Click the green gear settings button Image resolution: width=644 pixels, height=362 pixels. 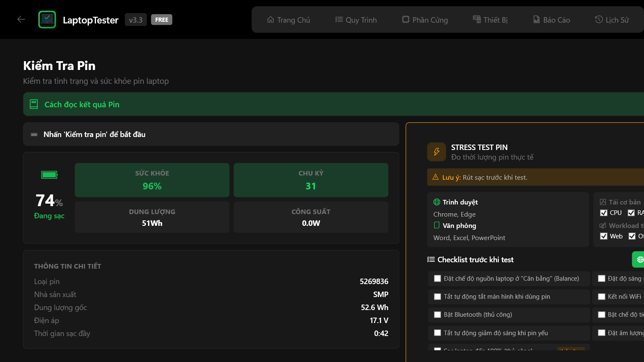tap(639, 259)
